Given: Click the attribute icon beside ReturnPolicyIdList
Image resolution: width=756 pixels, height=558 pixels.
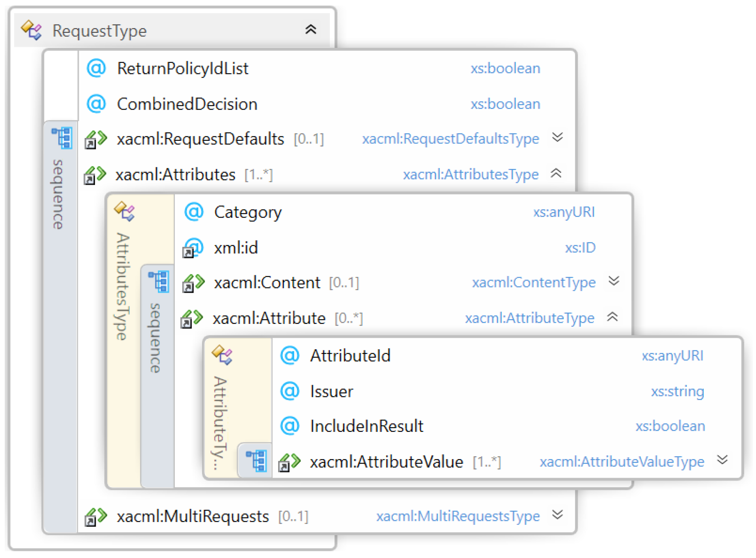Looking at the screenshot, I should coord(96,68).
